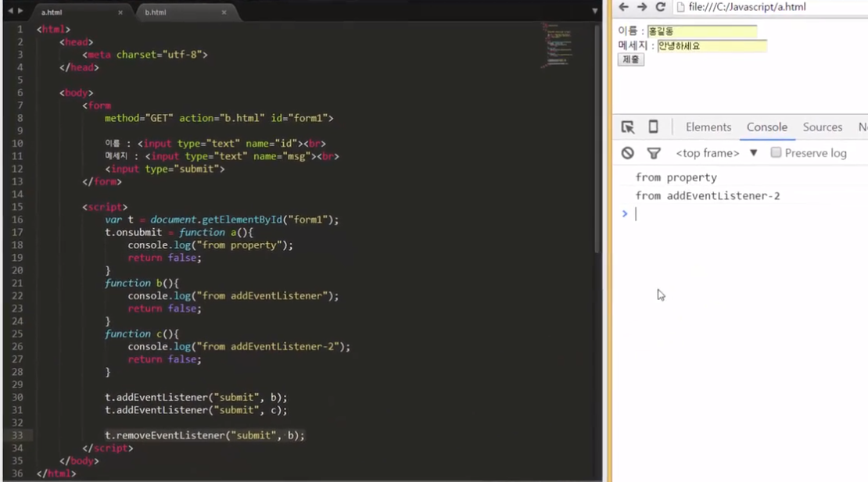Viewport: 868px width, 482px height.
Task: Open the top frame dropdown
Action: (x=716, y=153)
